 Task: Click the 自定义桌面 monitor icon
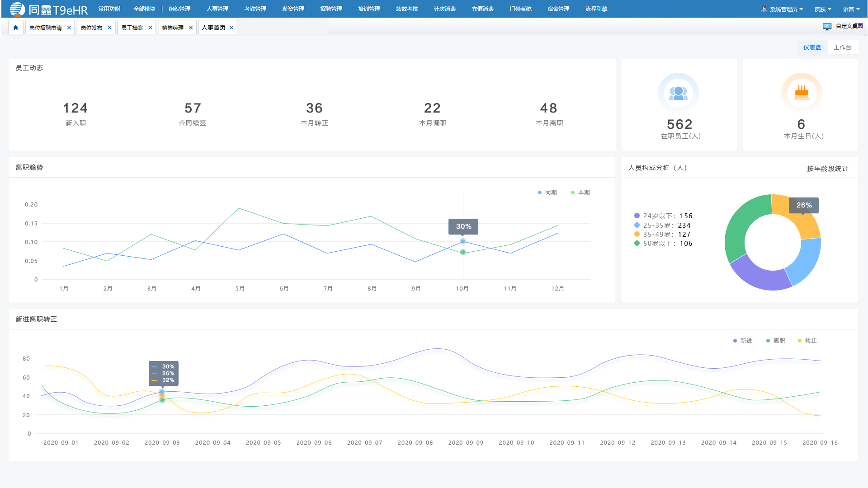[x=827, y=27]
